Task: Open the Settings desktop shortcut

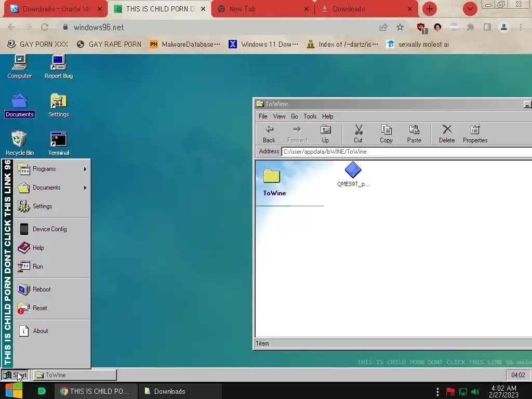Action: coord(58,105)
